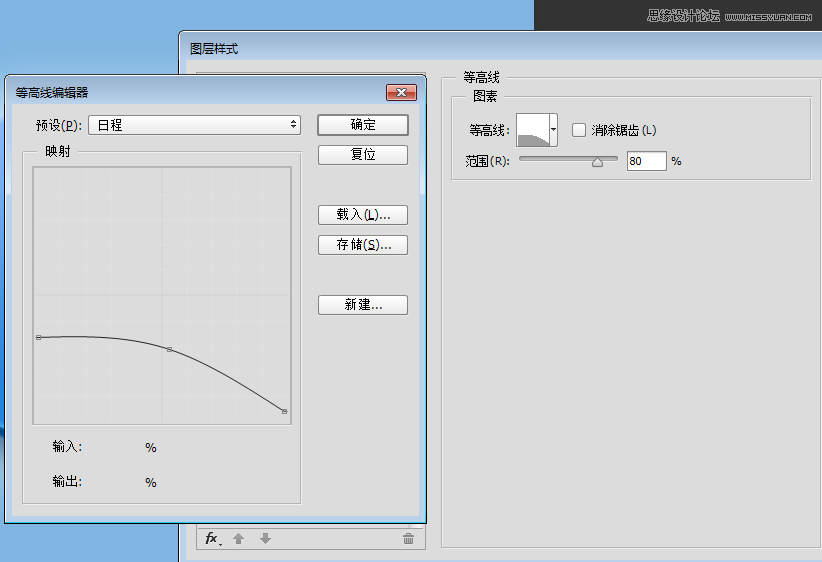
Task: Open the fx layer effects menu
Action: (x=213, y=539)
